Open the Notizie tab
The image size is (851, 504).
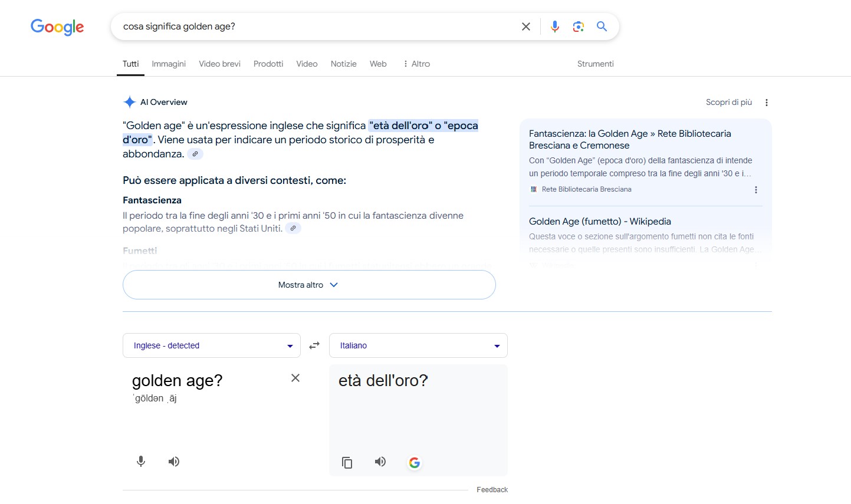click(x=343, y=64)
